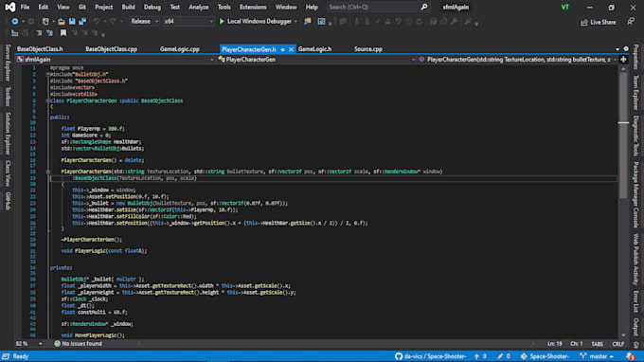The image size is (644, 362).
Task: Open the master branch dropdown
Action: 598,356
